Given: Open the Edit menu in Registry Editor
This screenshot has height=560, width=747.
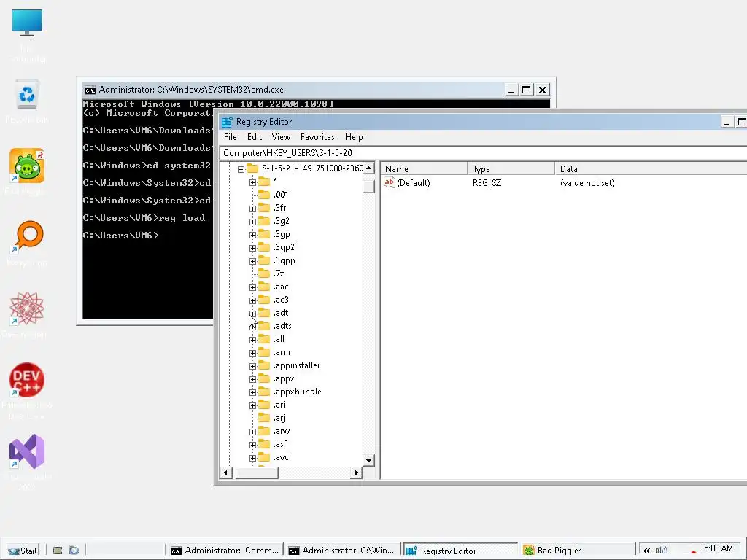Looking at the screenshot, I should 255,137.
